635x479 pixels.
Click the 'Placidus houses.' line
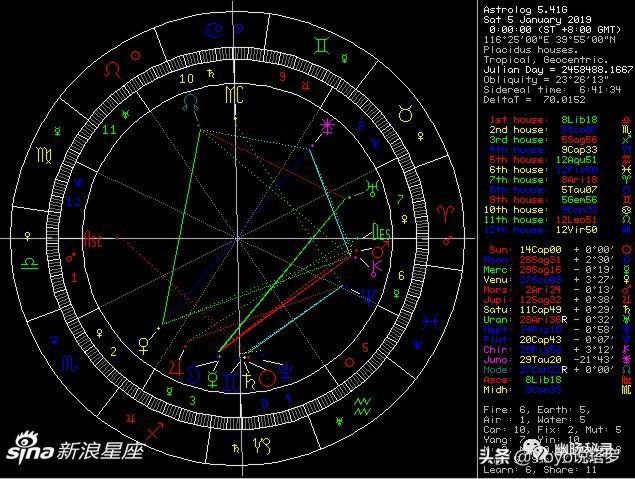click(x=531, y=50)
